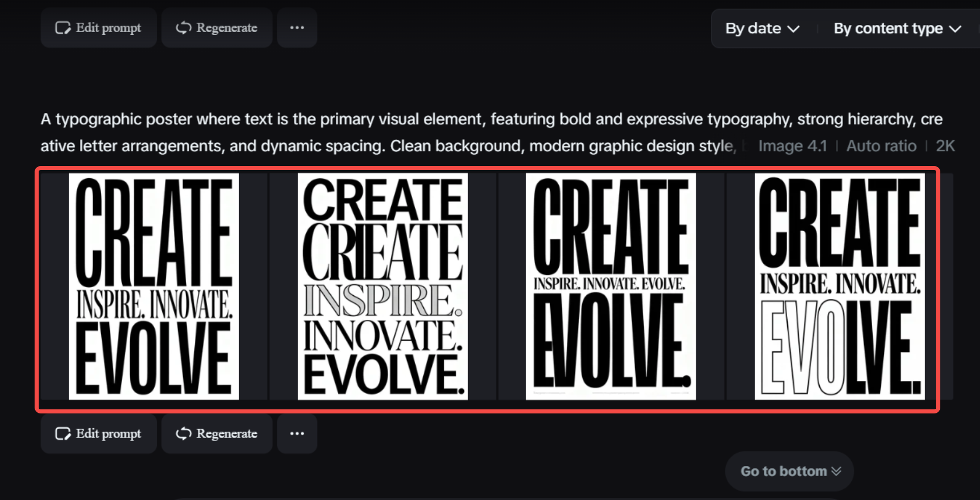Click the Auto ratio setting
Screen dimensions: 980x500
click(x=881, y=146)
